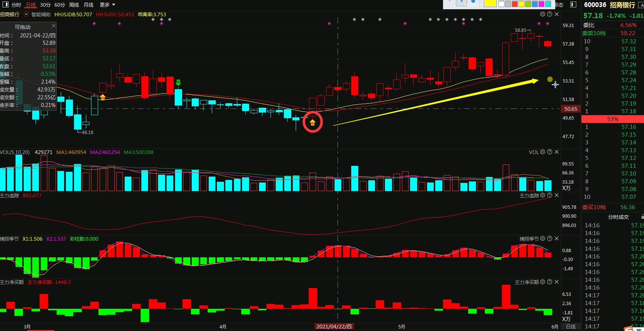This screenshot has height=331, width=644.
Task: Select the 日线 daily chart tab
Action: [x=31, y=5]
